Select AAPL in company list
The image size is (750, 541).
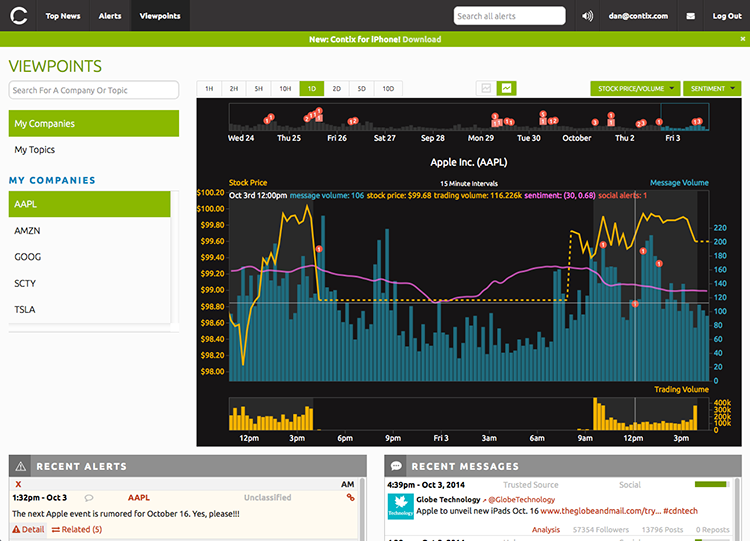89,204
